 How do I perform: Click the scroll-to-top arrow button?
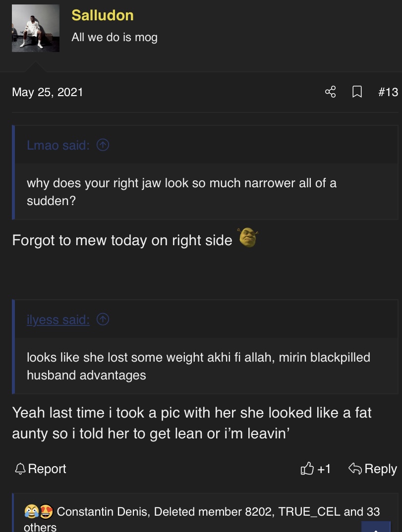pyautogui.click(x=376, y=527)
